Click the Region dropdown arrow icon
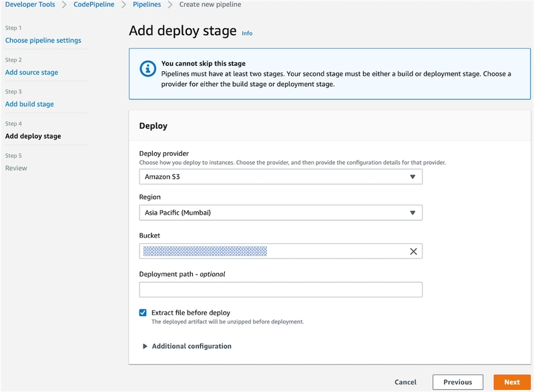The height and width of the screenshot is (392, 534). click(413, 213)
